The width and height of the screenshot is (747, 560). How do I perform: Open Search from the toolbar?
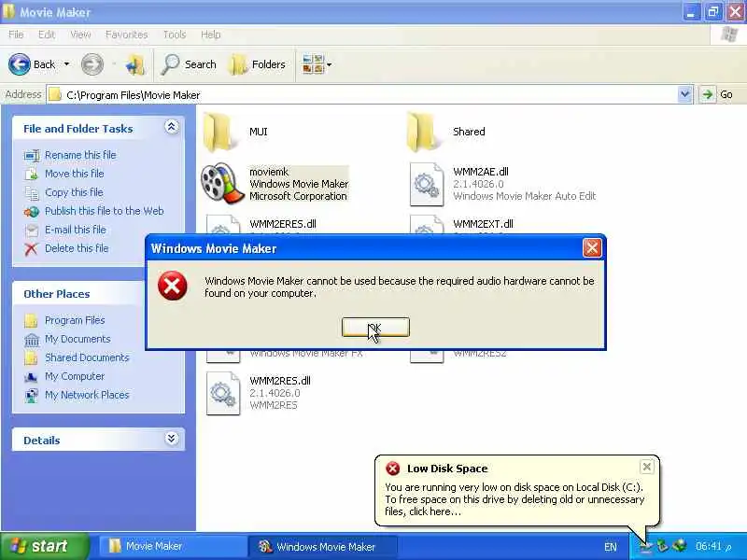coord(189,64)
